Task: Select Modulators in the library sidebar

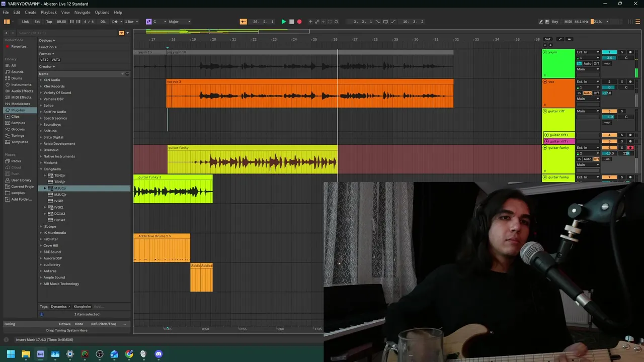Action: point(21,104)
